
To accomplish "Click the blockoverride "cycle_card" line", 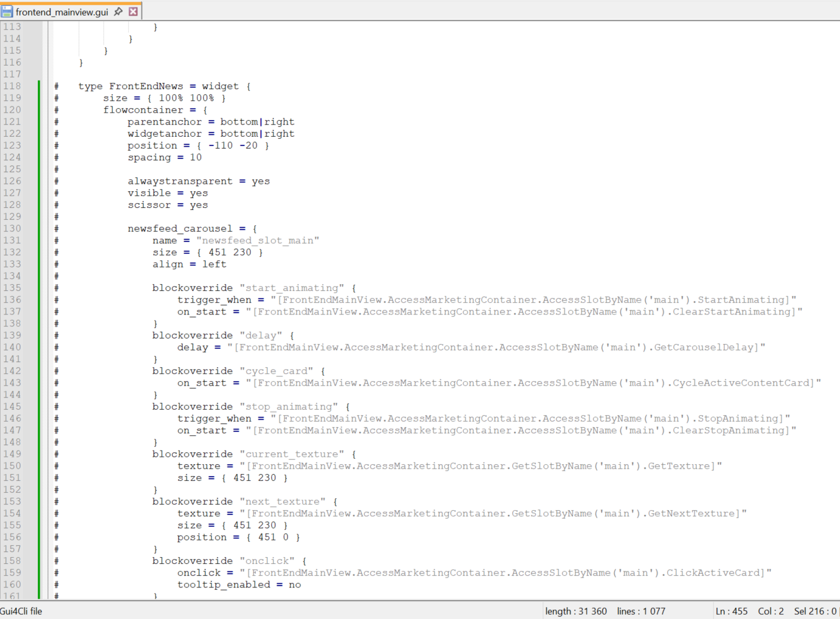I will [239, 371].
